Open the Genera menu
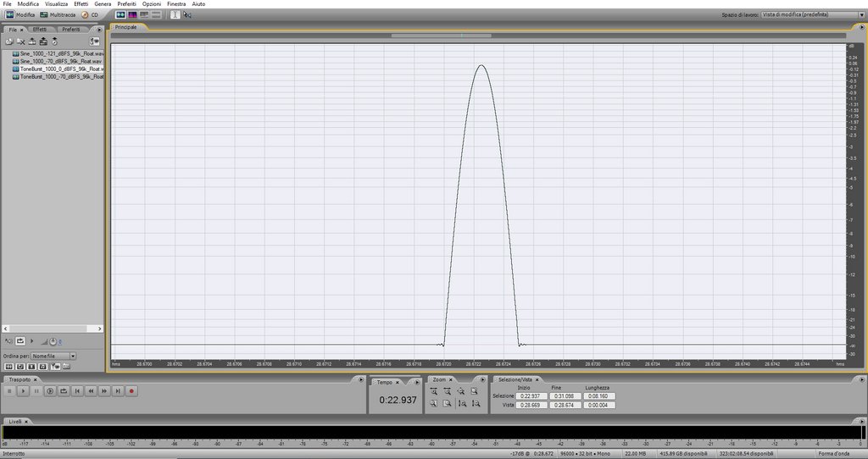Image resolution: width=868 pixels, height=459 pixels. tap(103, 4)
